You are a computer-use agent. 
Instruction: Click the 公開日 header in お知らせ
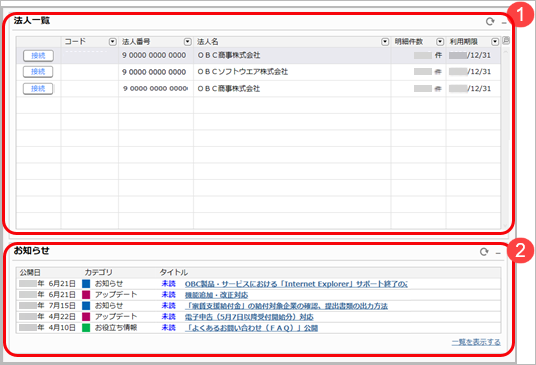pyautogui.click(x=30, y=272)
